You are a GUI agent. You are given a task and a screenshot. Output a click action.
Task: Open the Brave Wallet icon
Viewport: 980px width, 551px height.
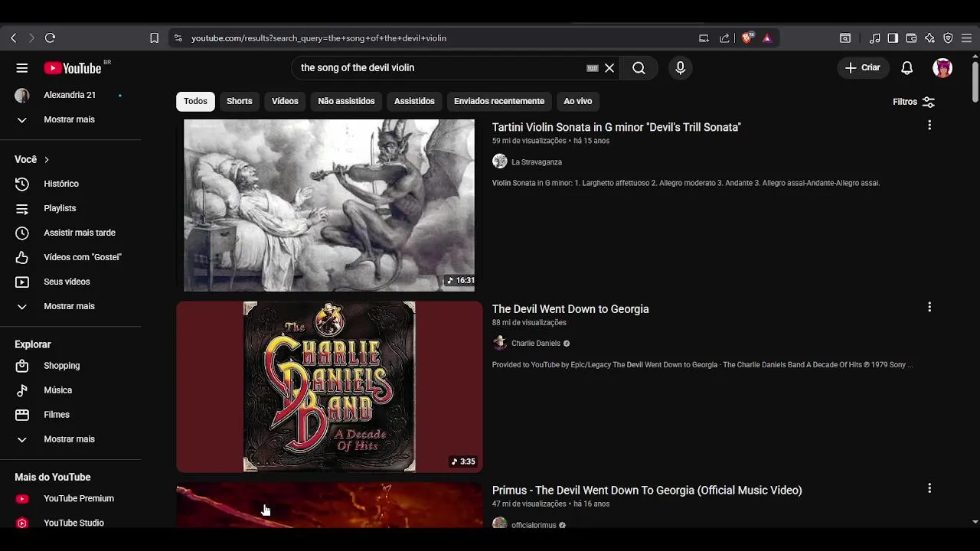tap(911, 37)
